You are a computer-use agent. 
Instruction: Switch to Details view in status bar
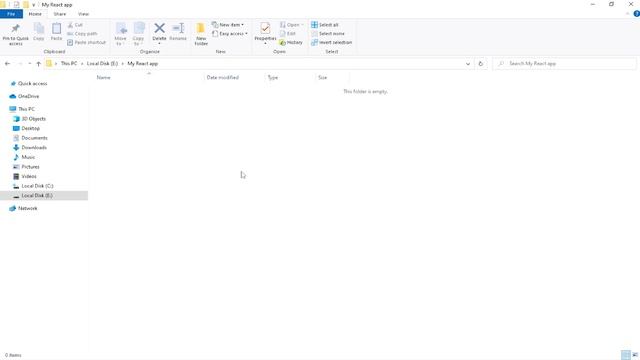tap(625, 355)
